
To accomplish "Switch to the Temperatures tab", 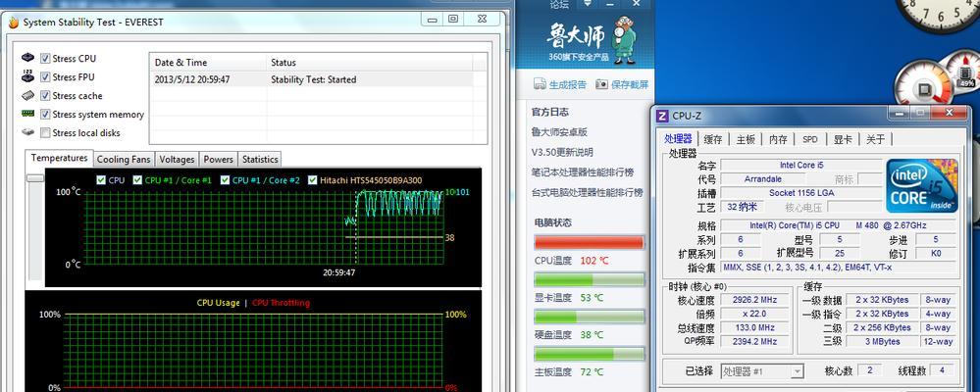I will pyautogui.click(x=60, y=158).
